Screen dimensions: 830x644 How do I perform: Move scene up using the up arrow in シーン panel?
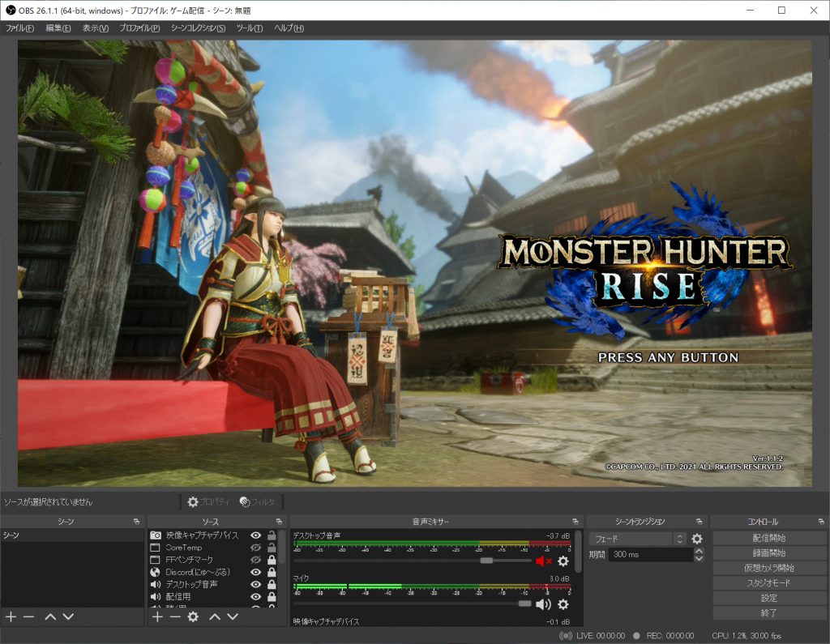coord(50,616)
